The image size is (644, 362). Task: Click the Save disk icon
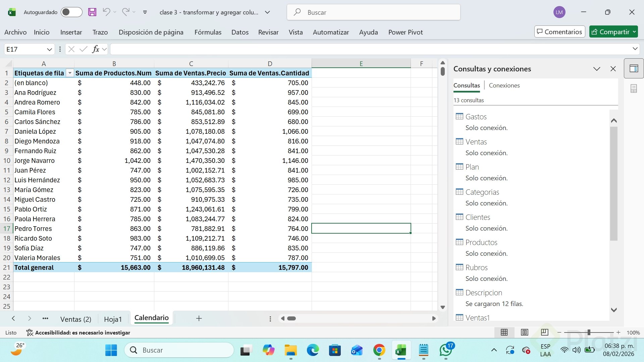coord(92,12)
